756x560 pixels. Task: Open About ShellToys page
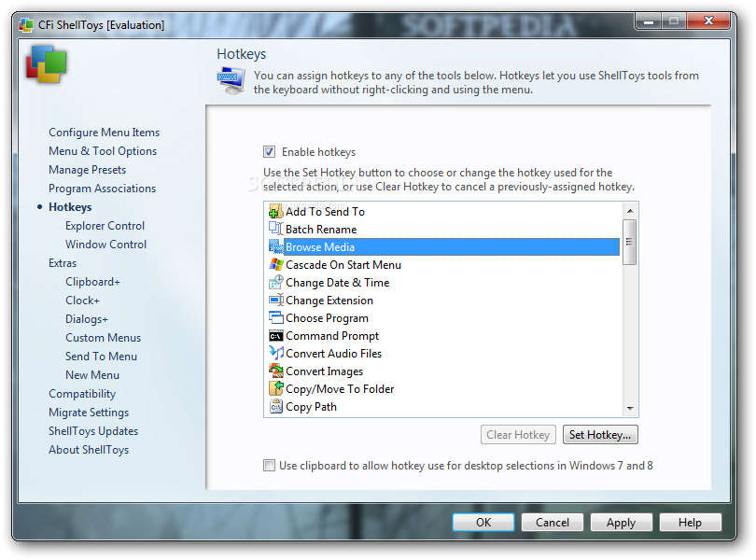[89, 450]
